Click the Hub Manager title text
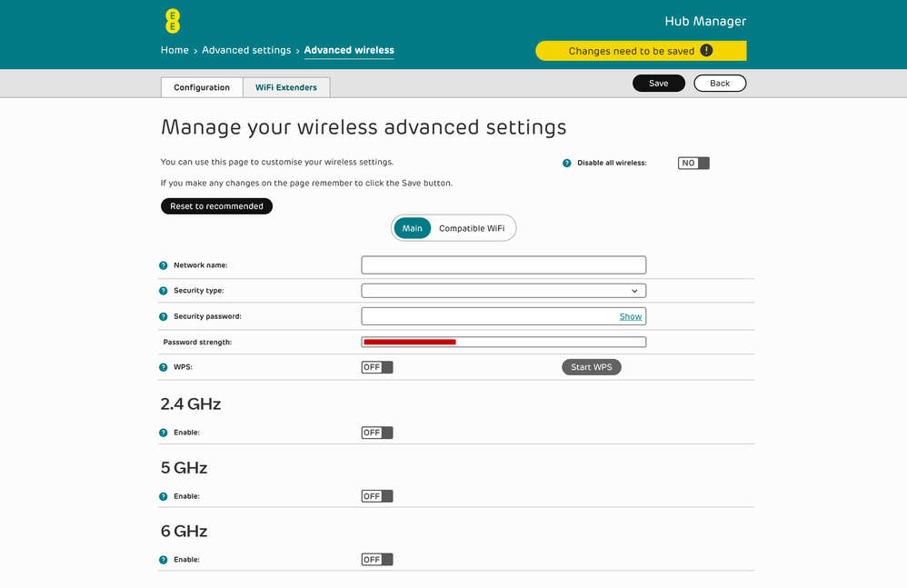Viewport: 907px width, 588px height. pyautogui.click(x=705, y=22)
